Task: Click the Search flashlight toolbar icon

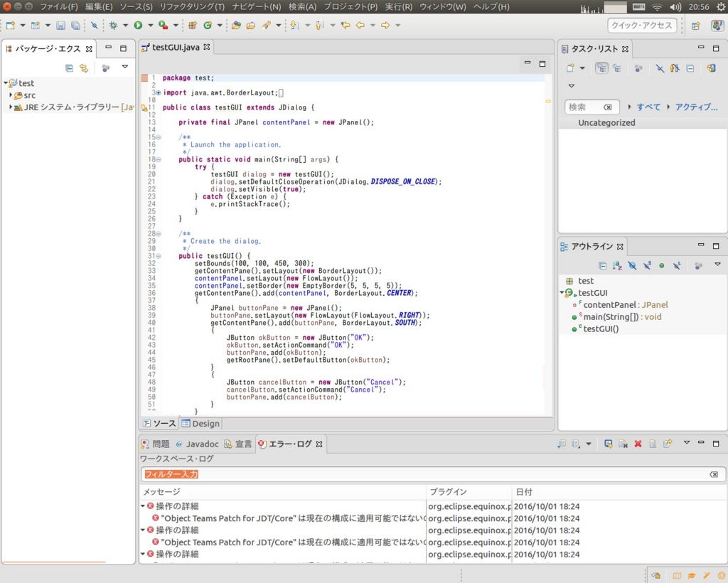Action: point(266,26)
